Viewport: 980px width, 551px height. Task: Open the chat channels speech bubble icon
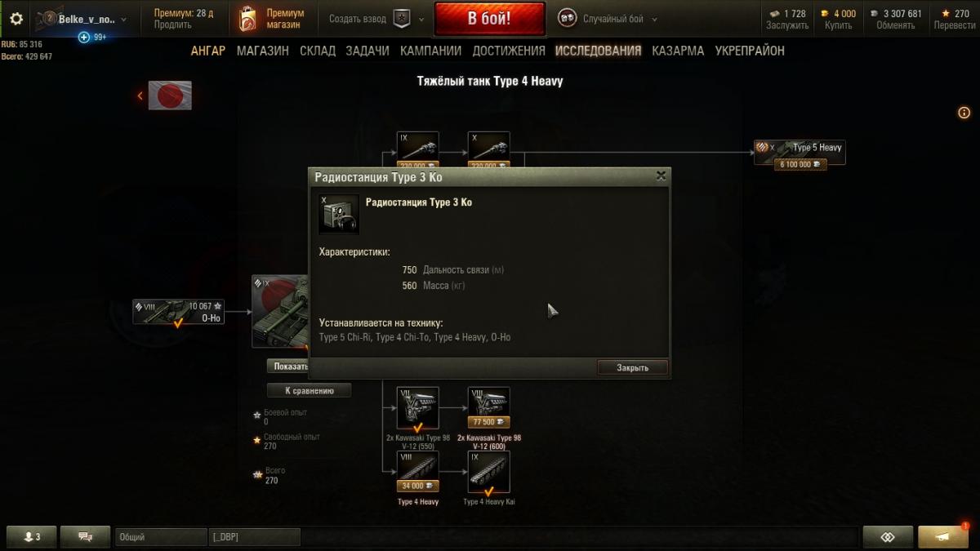coord(86,537)
